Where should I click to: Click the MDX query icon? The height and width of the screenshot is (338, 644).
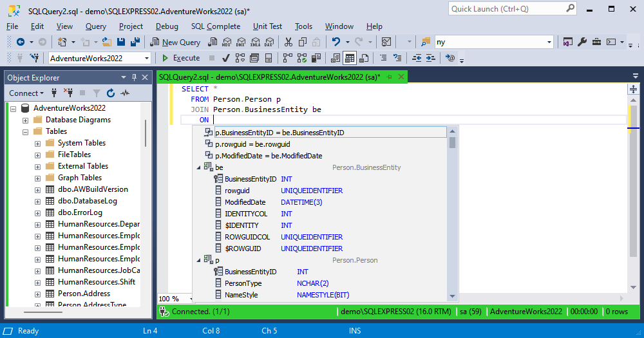coord(227,42)
